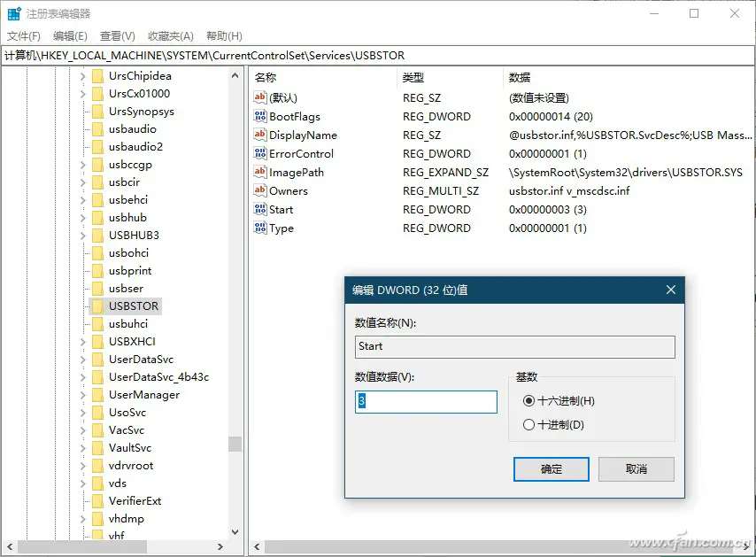Open the 编辑(E) menu
The height and width of the screenshot is (557, 756).
70,36
